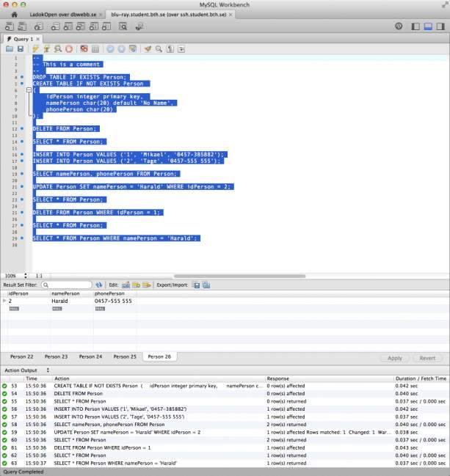450x476 pixels.
Task: Open SQL script file from main toolbar
Action: pos(22,26)
